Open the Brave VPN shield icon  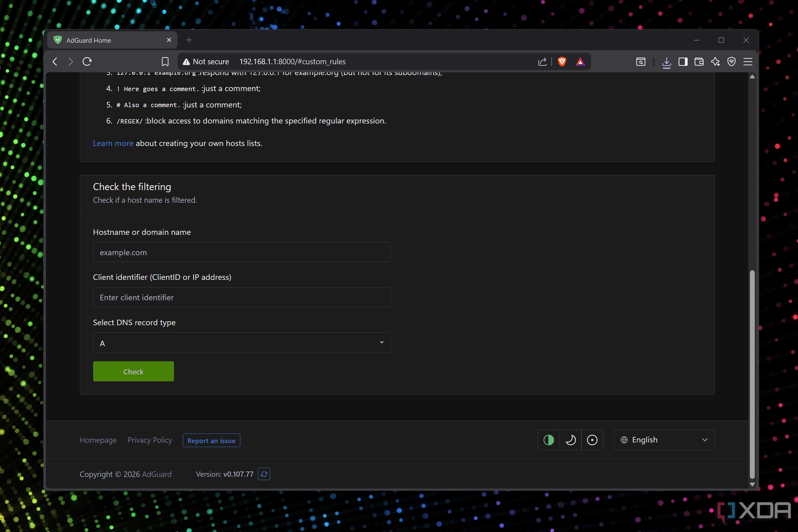[731, 61]
